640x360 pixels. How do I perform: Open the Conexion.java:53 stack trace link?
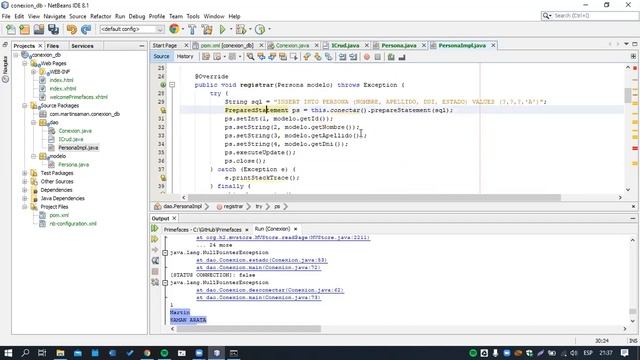coord(261,260)
